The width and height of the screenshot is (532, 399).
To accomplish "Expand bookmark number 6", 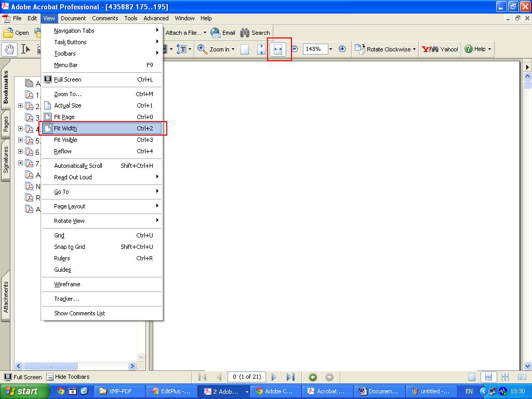I will (x=20, y=152).
